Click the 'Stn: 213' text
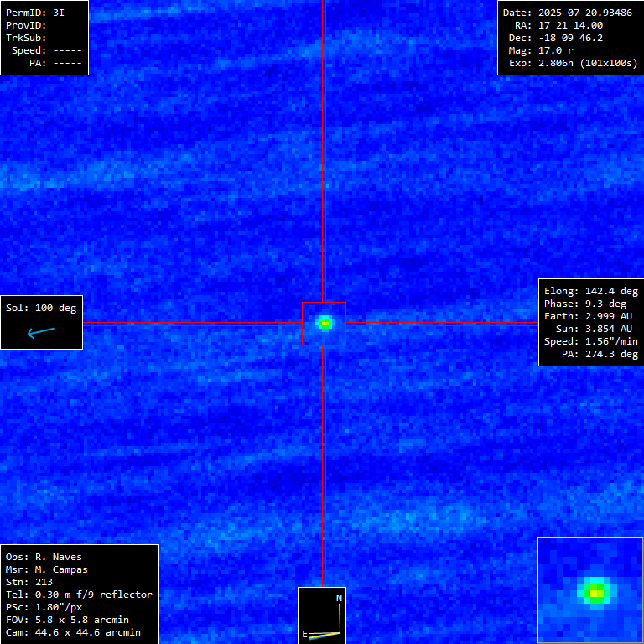 pyautogui.click(x=29, y=582)
